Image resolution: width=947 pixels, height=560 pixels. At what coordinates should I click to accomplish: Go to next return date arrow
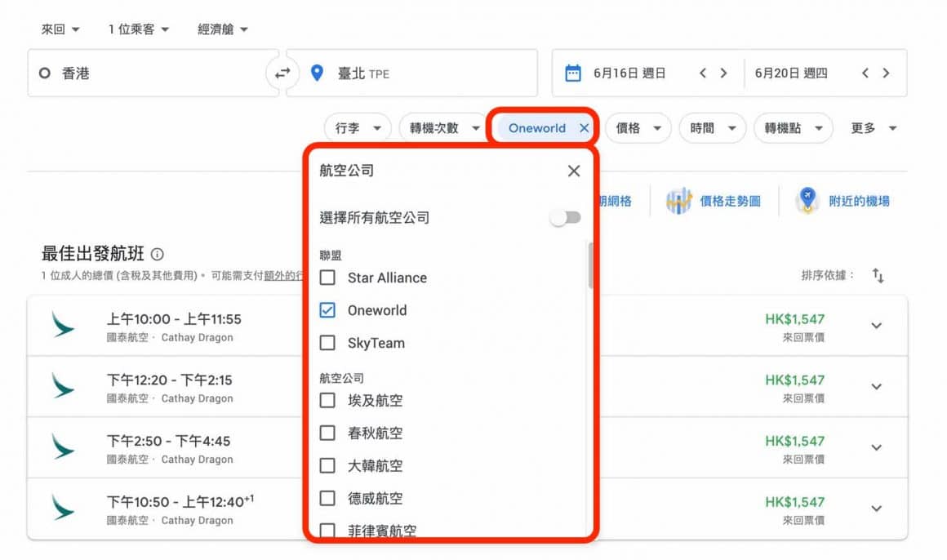pos(886,73)
